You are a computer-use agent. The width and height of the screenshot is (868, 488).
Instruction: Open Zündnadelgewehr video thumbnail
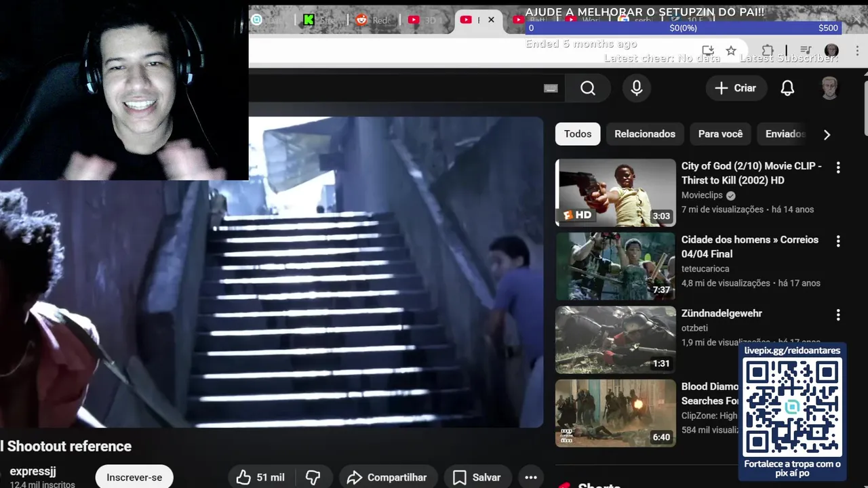616,340
